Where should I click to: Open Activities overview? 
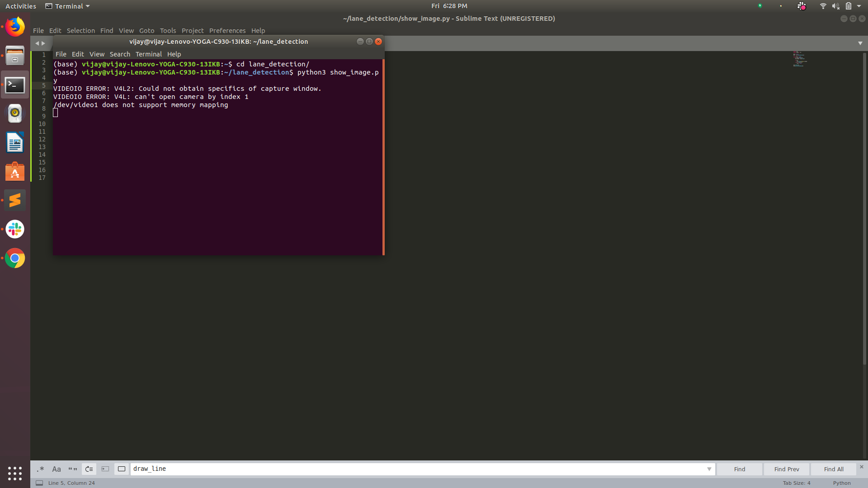click(21, 6)
